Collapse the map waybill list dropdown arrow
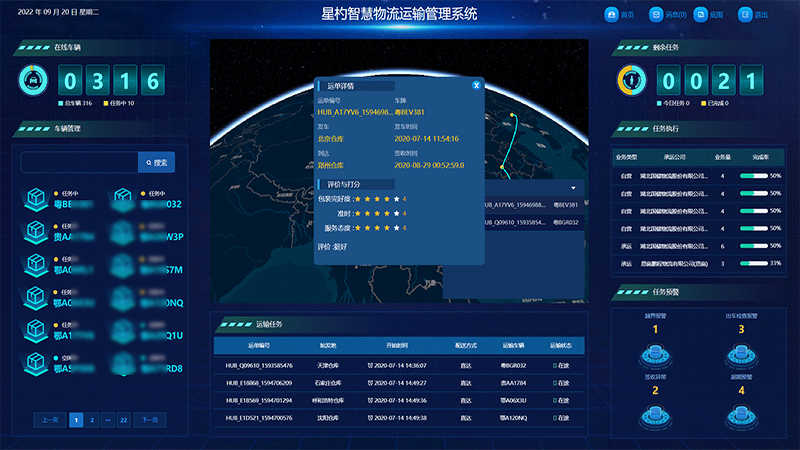The width and height of the screenshot is (800, 450). coord(573,187)
